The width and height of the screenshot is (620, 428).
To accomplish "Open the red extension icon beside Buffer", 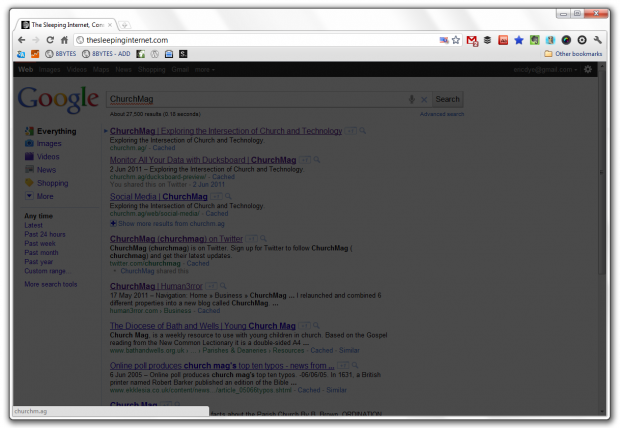I will 503,40.
